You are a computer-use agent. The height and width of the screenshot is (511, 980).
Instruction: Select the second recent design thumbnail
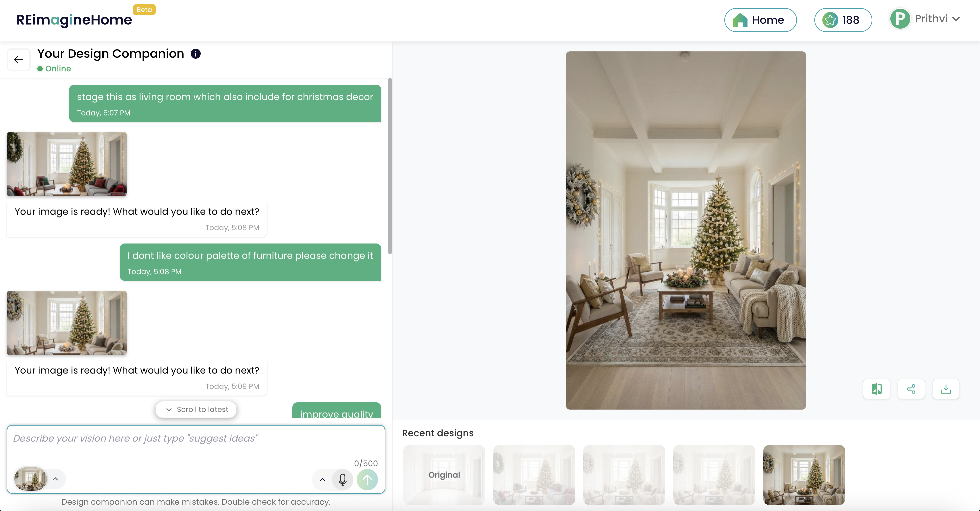[534, 475]
